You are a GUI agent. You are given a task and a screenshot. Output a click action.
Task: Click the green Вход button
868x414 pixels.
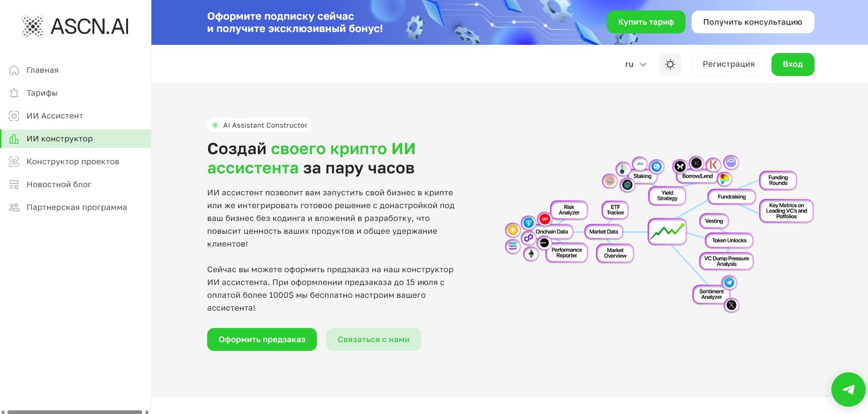793,64
